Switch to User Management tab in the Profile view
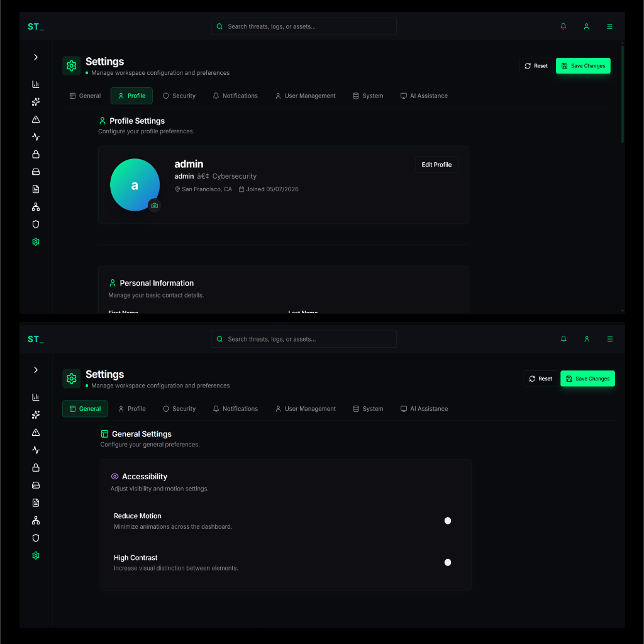This screenshot has width=644, height=644. pyautogui.click(x=305, y=96)
